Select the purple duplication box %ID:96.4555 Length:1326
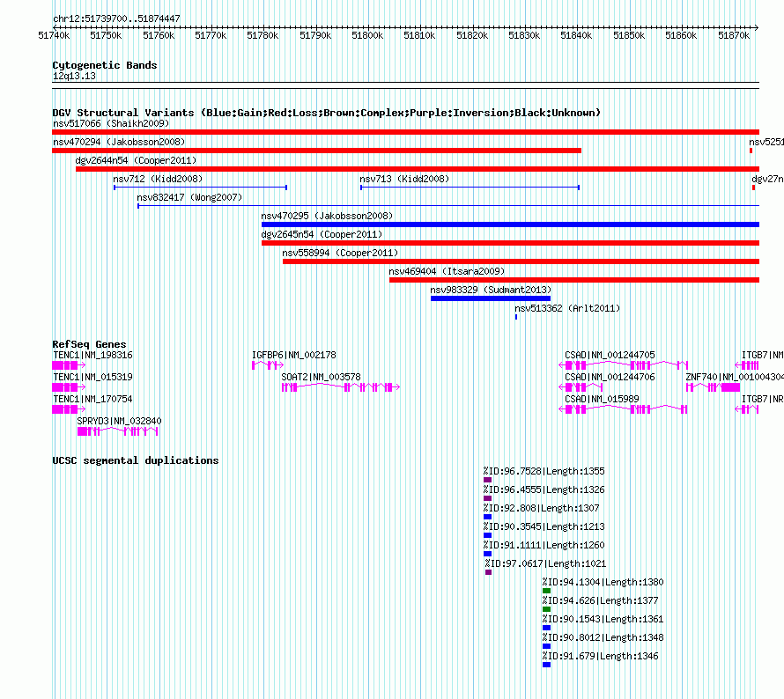The height and width of the screenshot is (699, 784). click(487, 498)
